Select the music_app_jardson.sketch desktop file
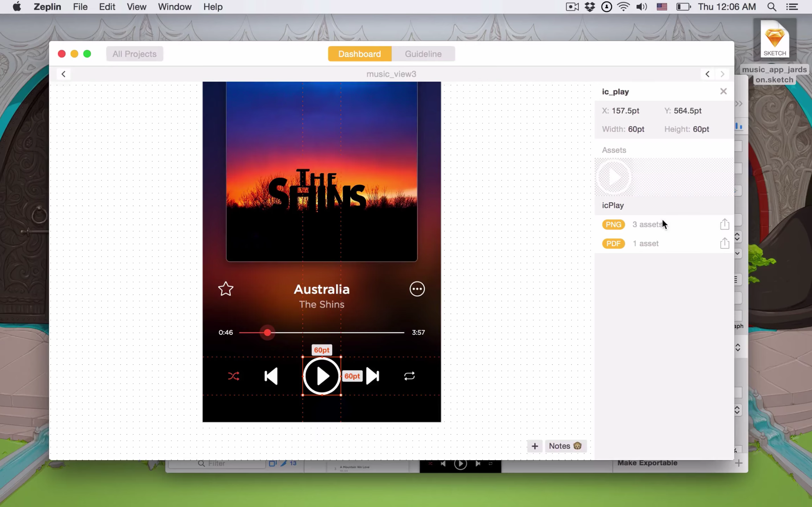 click(x=775, y=52)
